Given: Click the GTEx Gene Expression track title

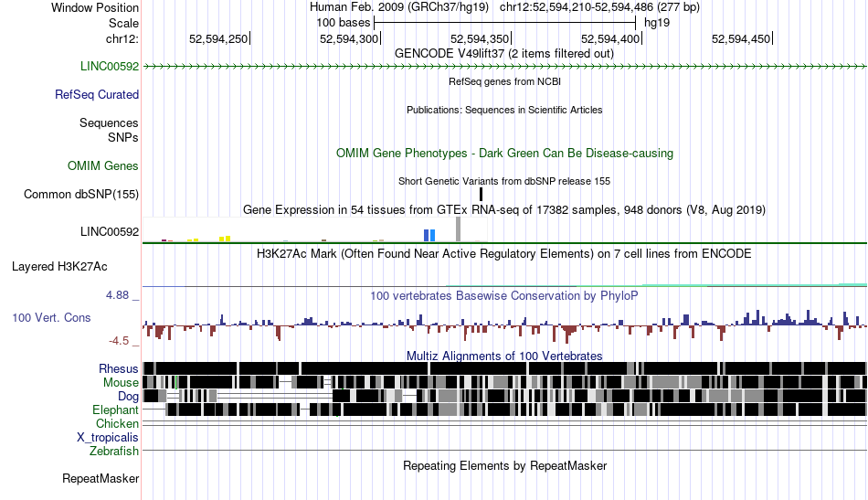Looking at the screenshot, I should click(x=503, y=210).
